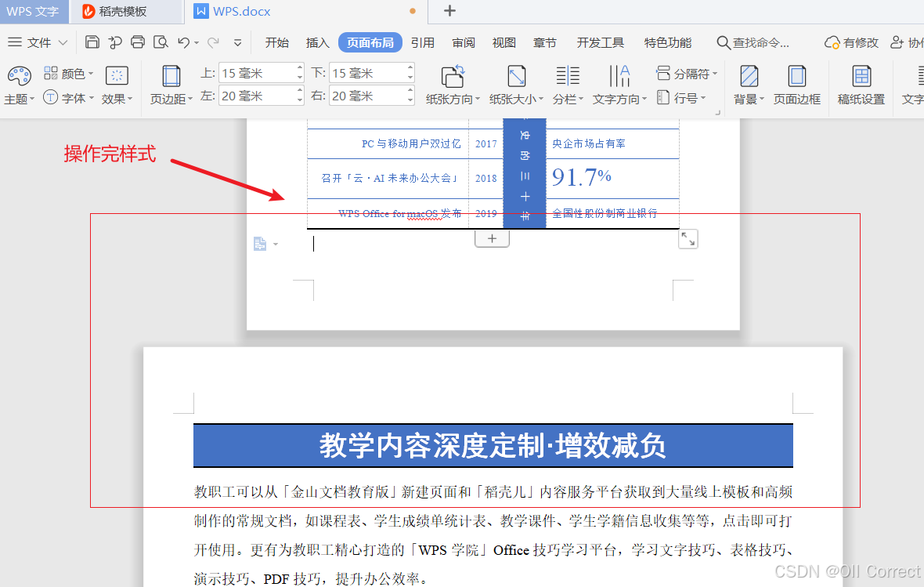Open the 审阅 tab

[464, 42]
